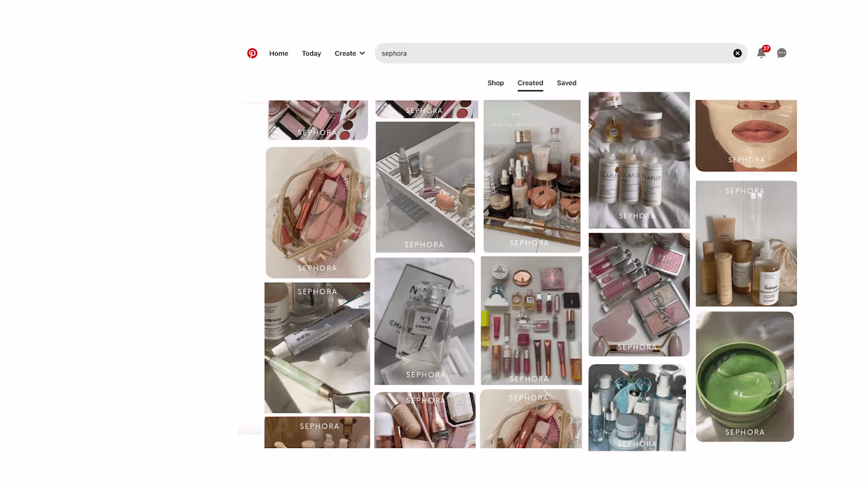This screenshot has width=868, height=488.
Task: Open the lip mask face pin
Action: (x=746, y=136)
